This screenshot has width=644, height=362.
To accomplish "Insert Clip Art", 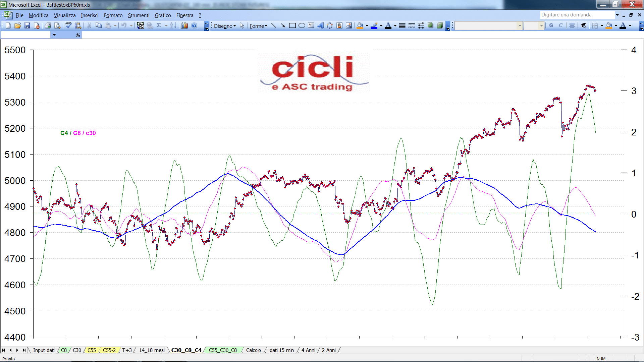I will 339,25.
